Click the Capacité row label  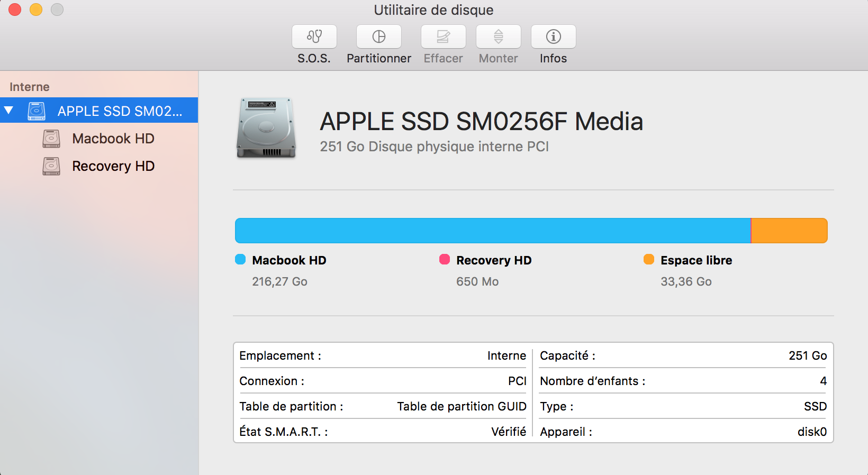pyautogui.click(x=568, y=355)
